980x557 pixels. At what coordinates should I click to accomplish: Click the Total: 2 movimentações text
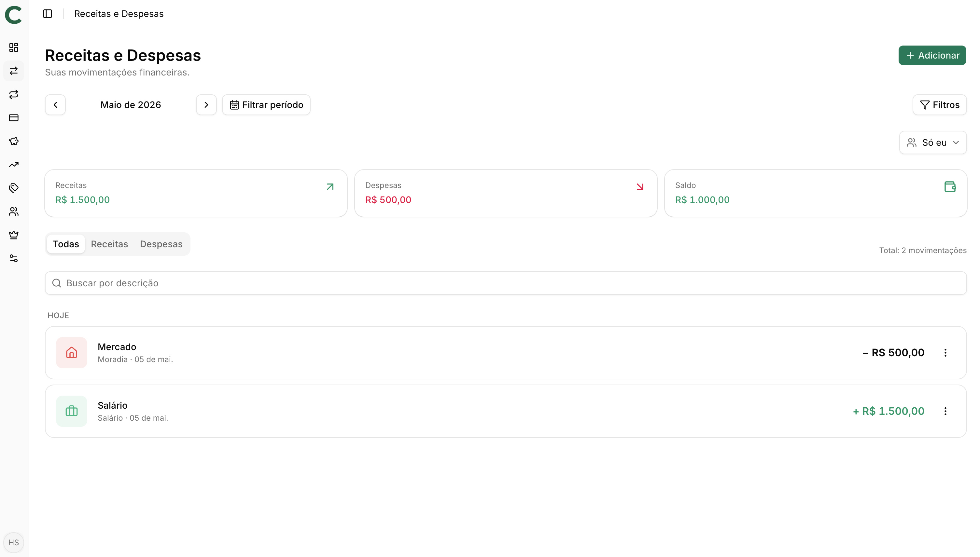click(x=923, y=250)
